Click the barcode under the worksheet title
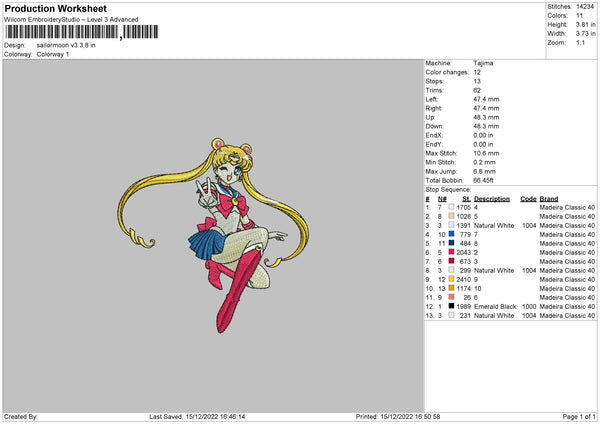 (60, 33)
